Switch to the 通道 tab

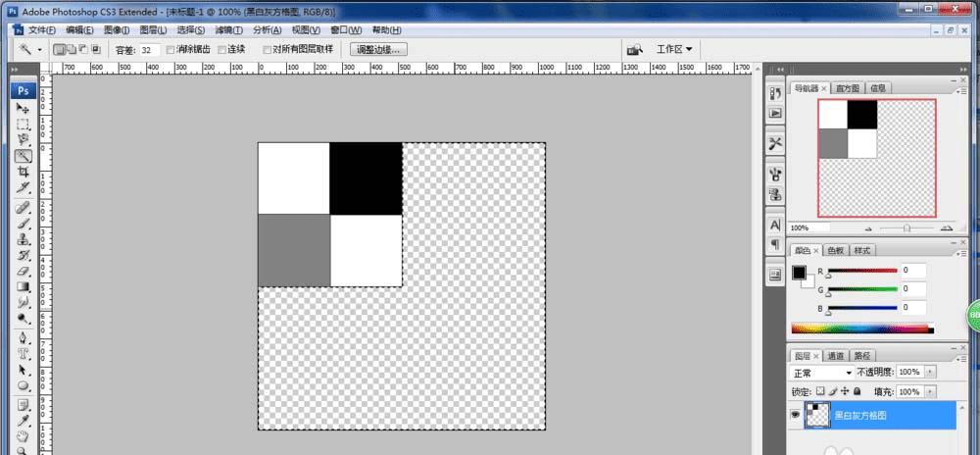(836, 356)
